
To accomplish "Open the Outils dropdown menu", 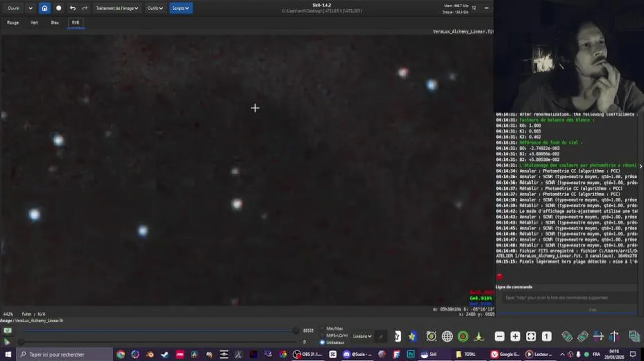I will pyautogui.click(x=155, y=8).
